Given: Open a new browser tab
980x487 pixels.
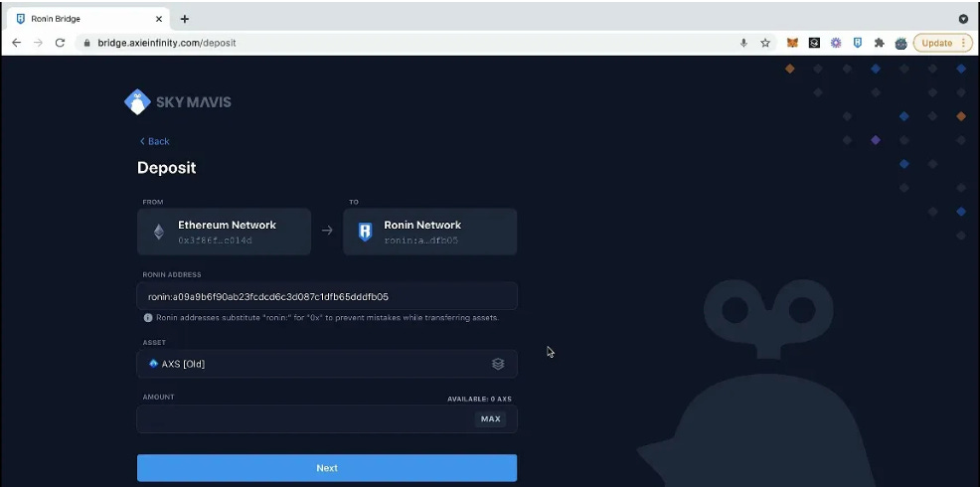Looking at the screenshot, I should coord(185,19).
